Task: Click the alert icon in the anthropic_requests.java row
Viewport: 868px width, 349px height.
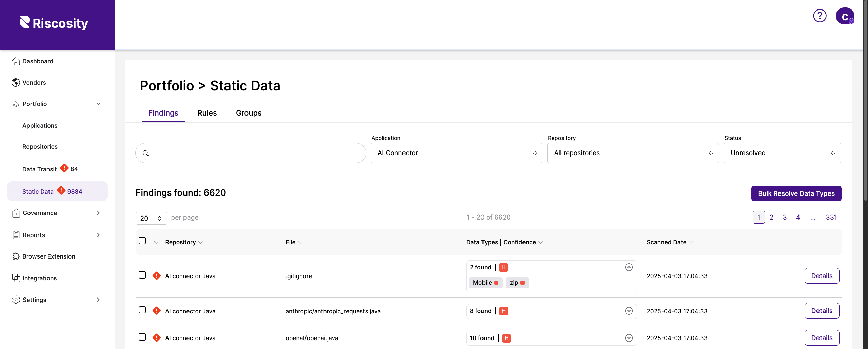Action: pos(157,311)
